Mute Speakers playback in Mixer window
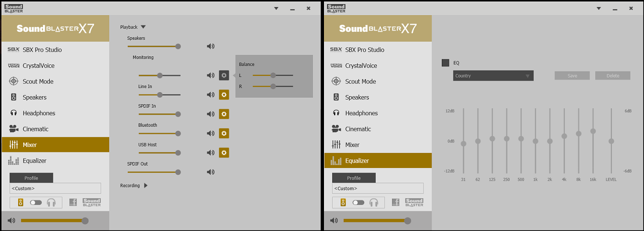 pos(210,46)
